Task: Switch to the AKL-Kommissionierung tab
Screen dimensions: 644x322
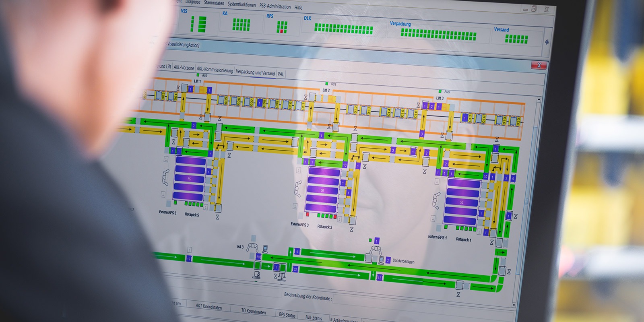Action: pyautogui.click(x=215, y=70)
